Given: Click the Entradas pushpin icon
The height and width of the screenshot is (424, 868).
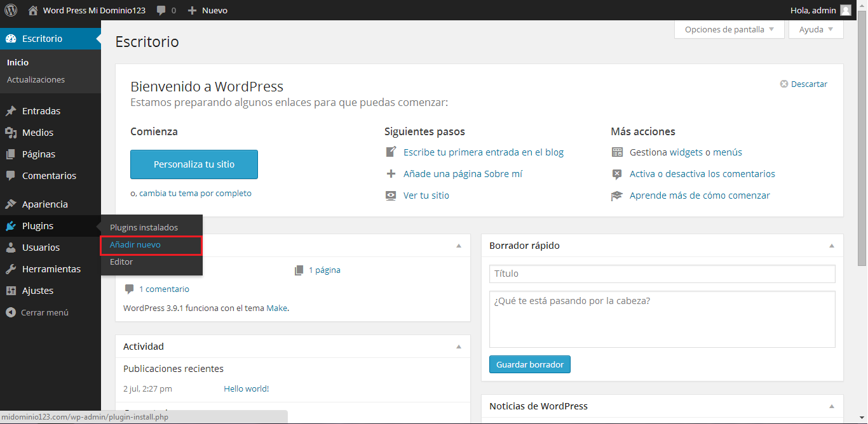Looking at the screenshot, I should pos(11,111).
